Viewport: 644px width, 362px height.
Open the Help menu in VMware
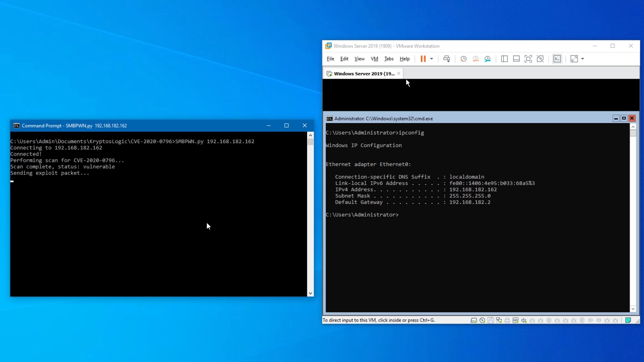405,59
